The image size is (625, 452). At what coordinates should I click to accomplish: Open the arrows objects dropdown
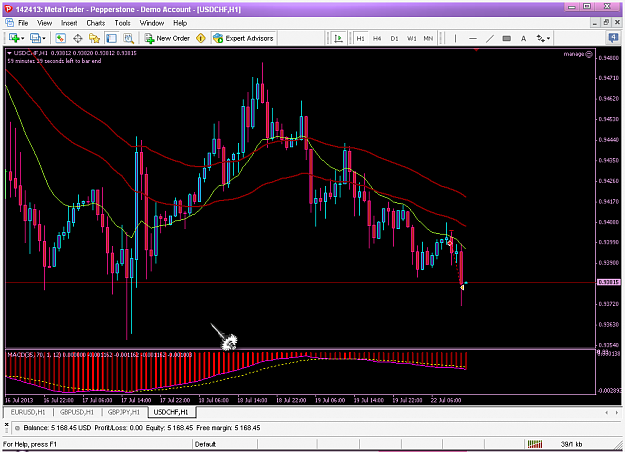[x=543, y=38]
